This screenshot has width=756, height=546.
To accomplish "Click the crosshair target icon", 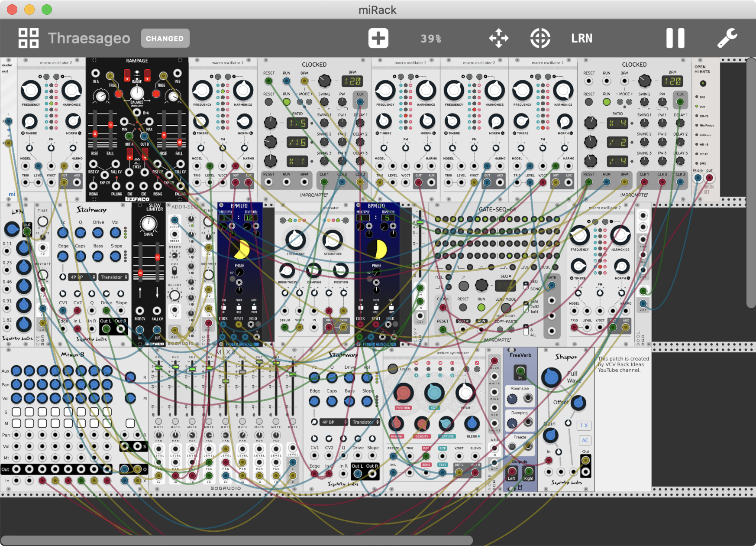I will (x=540, y=38).
